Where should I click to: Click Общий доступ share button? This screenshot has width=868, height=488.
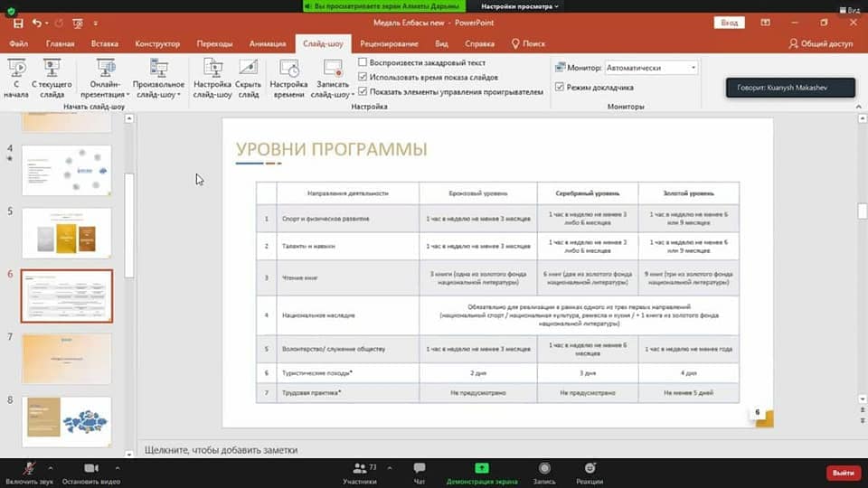(x=820, y=43)
